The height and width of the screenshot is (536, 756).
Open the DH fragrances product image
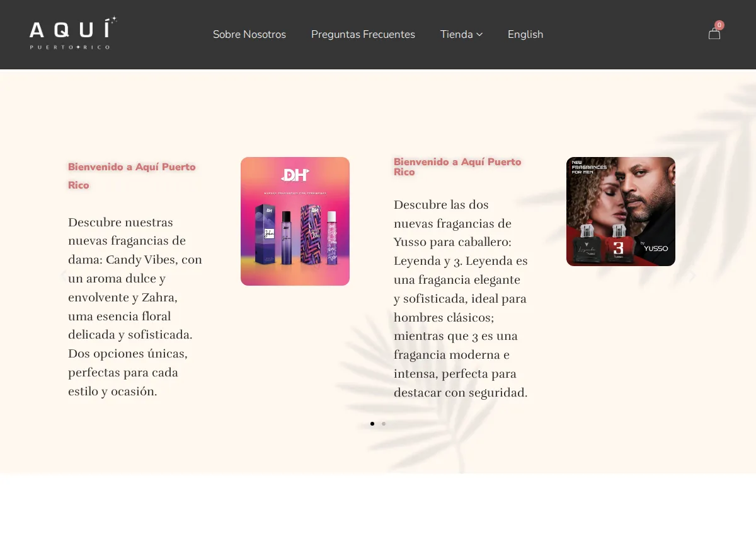click(x=295, y=221)
